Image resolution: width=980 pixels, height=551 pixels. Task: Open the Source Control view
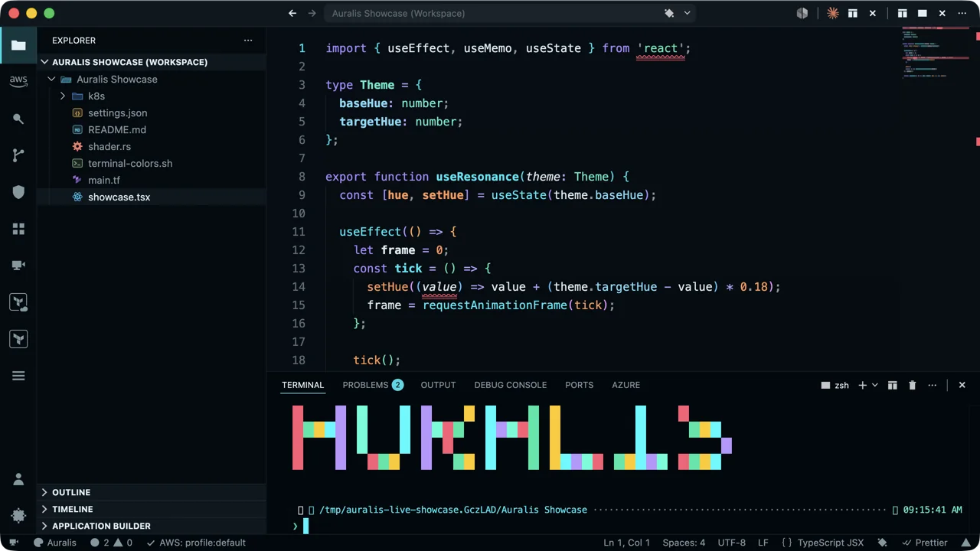18,155
